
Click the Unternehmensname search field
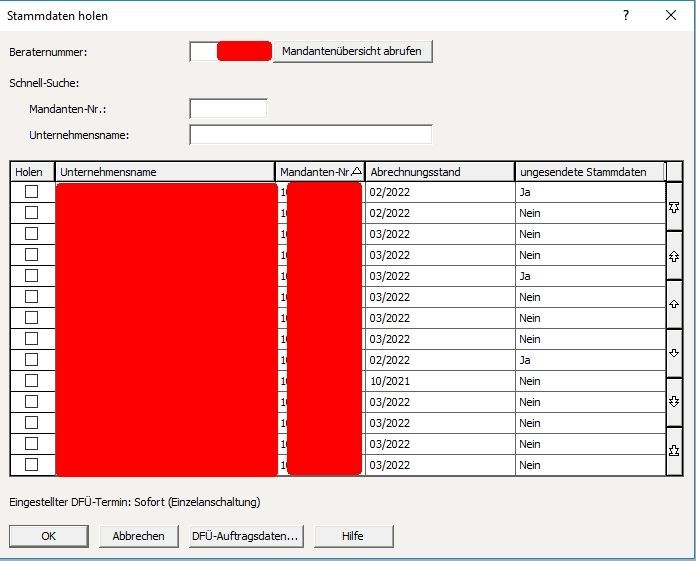[x=311, y=134]
